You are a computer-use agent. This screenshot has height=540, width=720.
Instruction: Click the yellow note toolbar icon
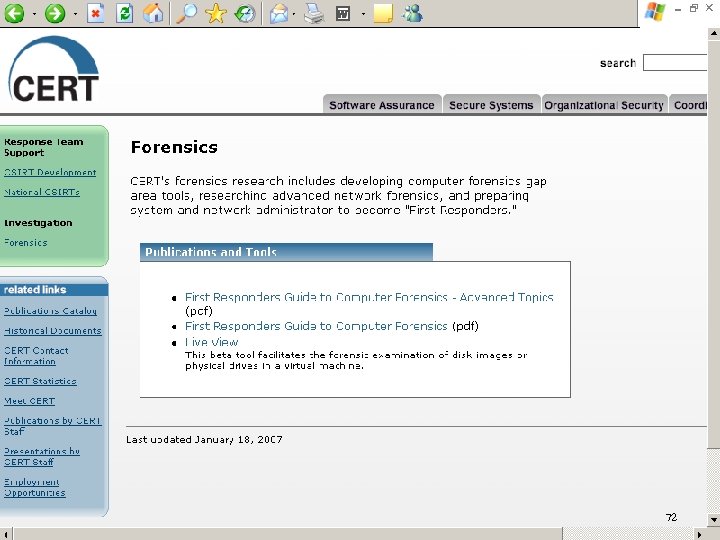coord(383,13)
